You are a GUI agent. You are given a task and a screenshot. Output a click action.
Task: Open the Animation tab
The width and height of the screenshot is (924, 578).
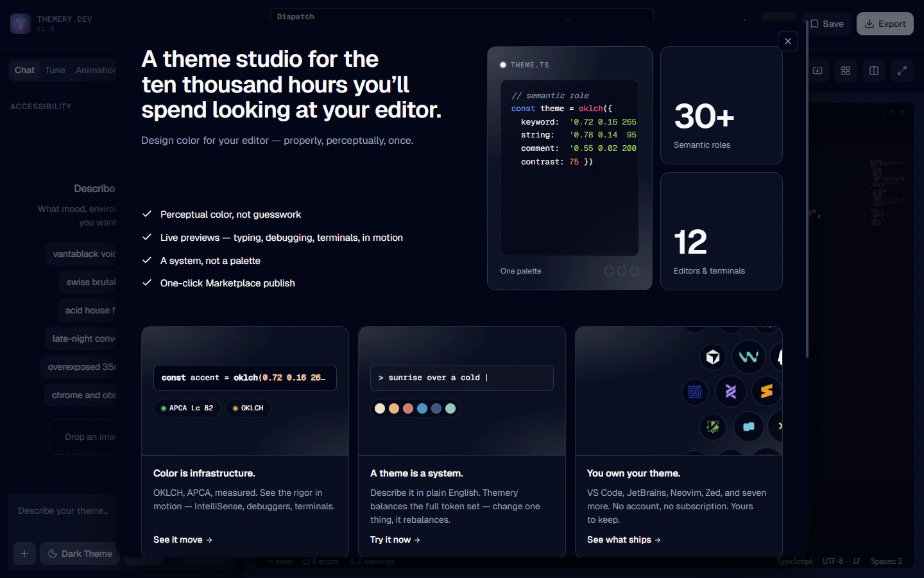pyautogui.click(x=95, y=70)
